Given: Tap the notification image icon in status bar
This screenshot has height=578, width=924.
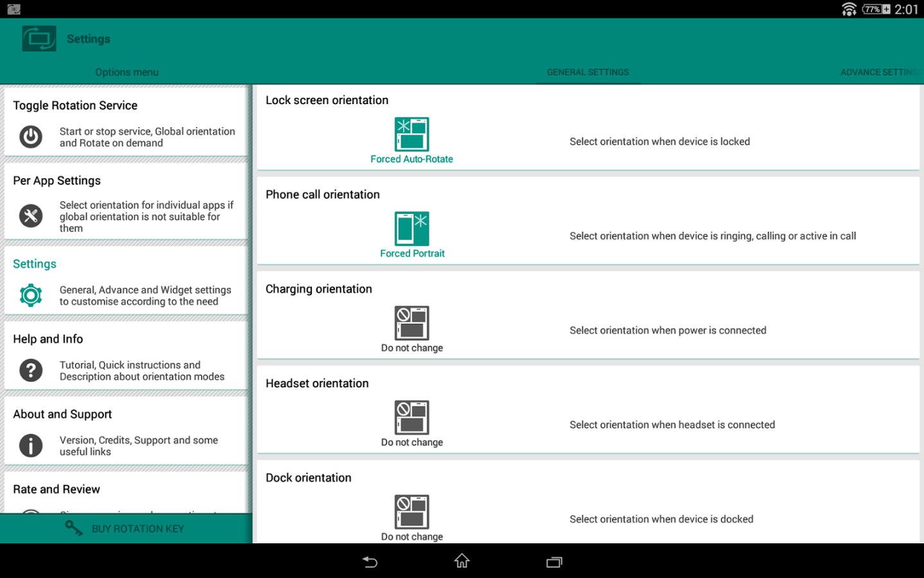Looking at the screenshot, I should click(x=13, y=9).
